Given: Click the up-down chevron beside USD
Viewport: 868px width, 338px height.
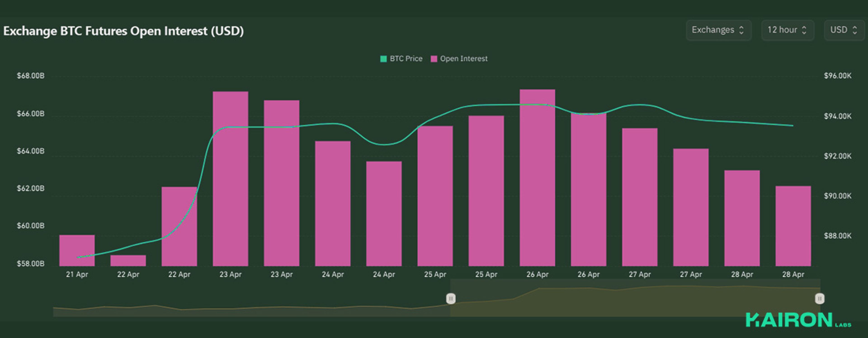Looking at the screenshot, I should (x=854, y=30).
